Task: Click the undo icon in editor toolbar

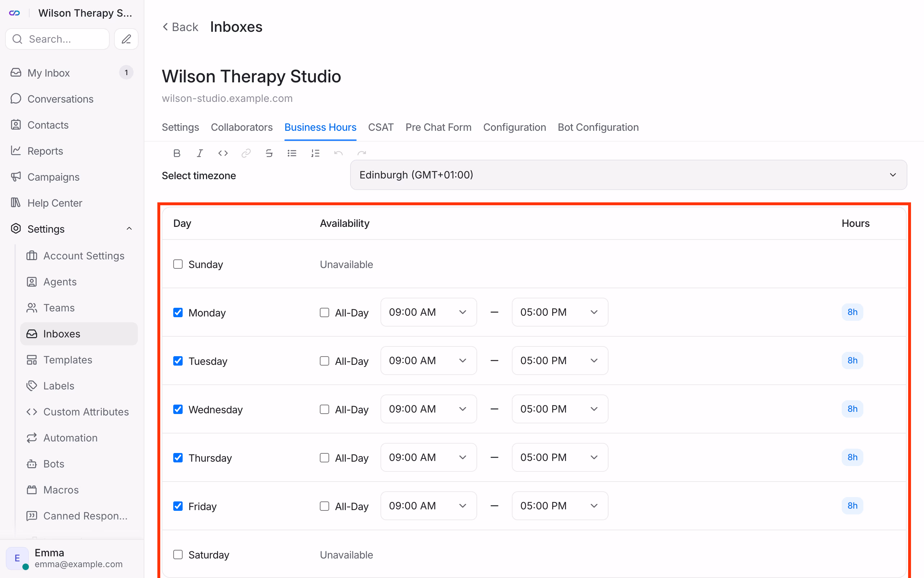Action: (338, 153)
